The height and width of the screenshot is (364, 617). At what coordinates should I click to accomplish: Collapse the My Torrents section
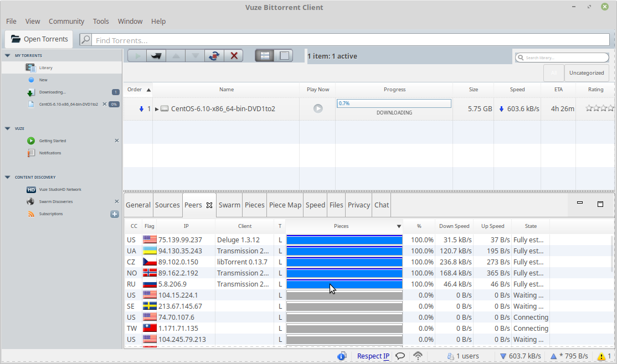tap(7, 55)
